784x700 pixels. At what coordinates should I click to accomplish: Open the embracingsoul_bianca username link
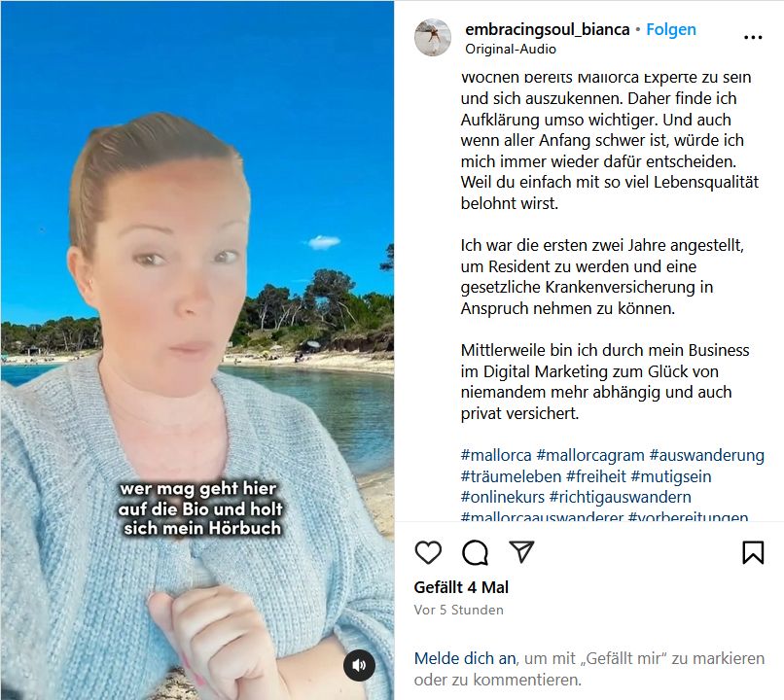pos(547,29)
